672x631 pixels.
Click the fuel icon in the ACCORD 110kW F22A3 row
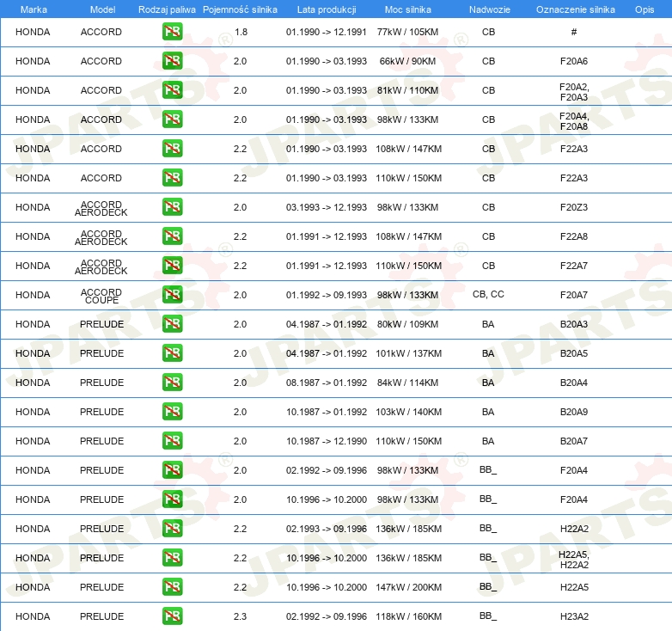(172, 177)
